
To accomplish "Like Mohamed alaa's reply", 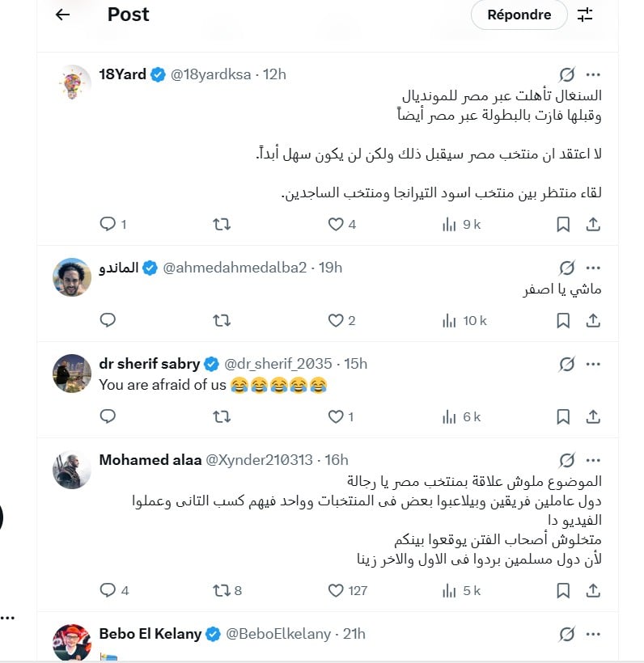I will click(x=336, y=591).
